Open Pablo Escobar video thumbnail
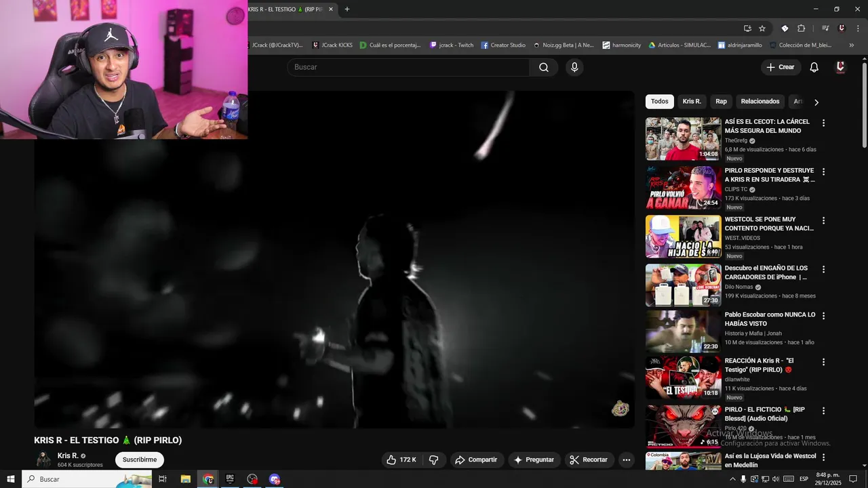868x488 pixels. point(683,331)
